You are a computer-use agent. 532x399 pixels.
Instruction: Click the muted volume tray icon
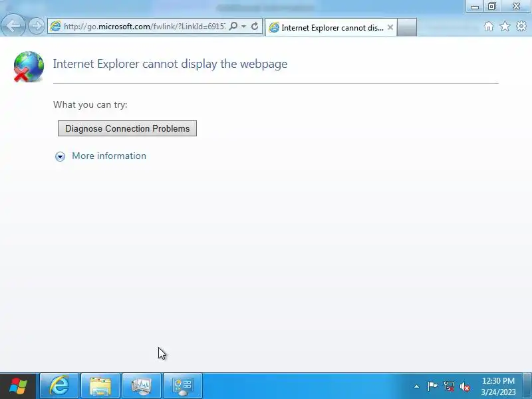coord(465,386)
